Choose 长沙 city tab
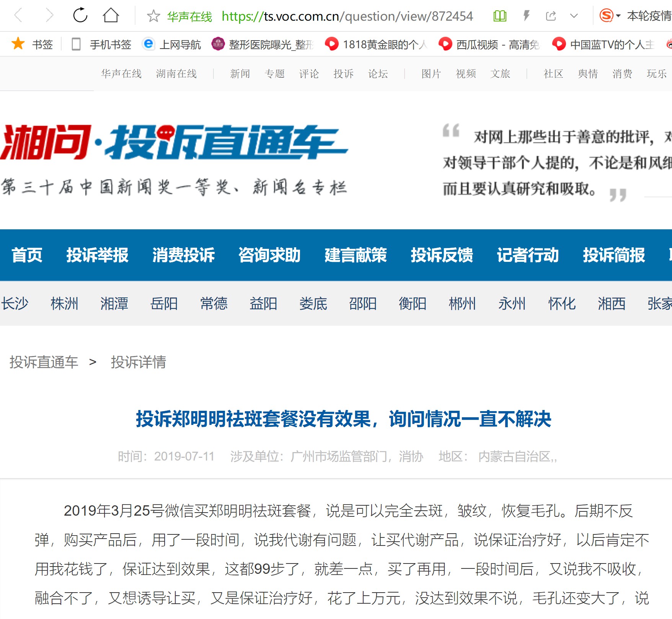 pyautogui.click(x=15, y=304)
